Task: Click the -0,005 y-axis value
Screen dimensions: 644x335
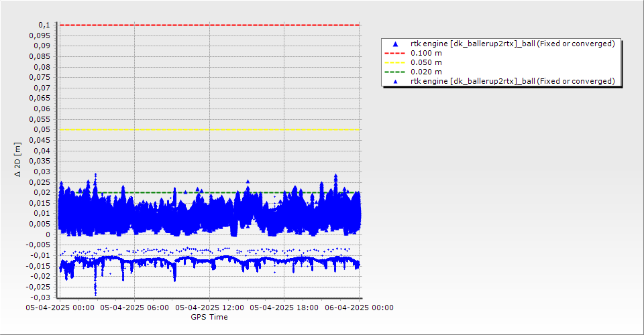Action: (38, 245)
